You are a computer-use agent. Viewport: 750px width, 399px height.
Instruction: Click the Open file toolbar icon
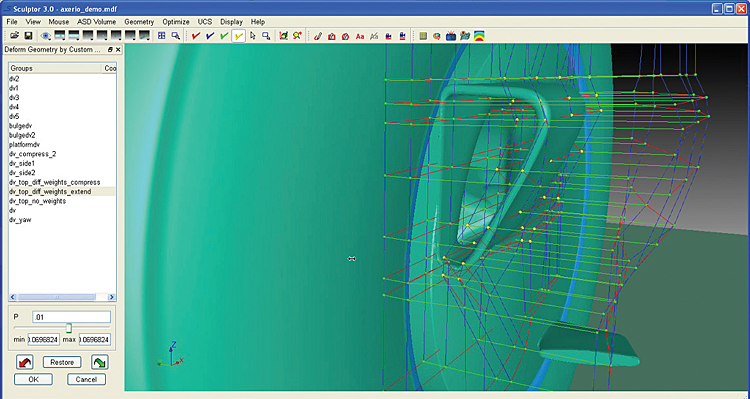pyautogui.click(x=14, y=36)
